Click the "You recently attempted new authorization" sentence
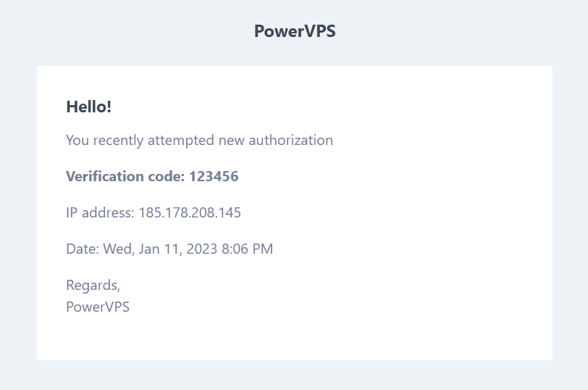Image resolution: width=588 pixels, height=390 pixels. pyautogui.click(x=200, y=141)
